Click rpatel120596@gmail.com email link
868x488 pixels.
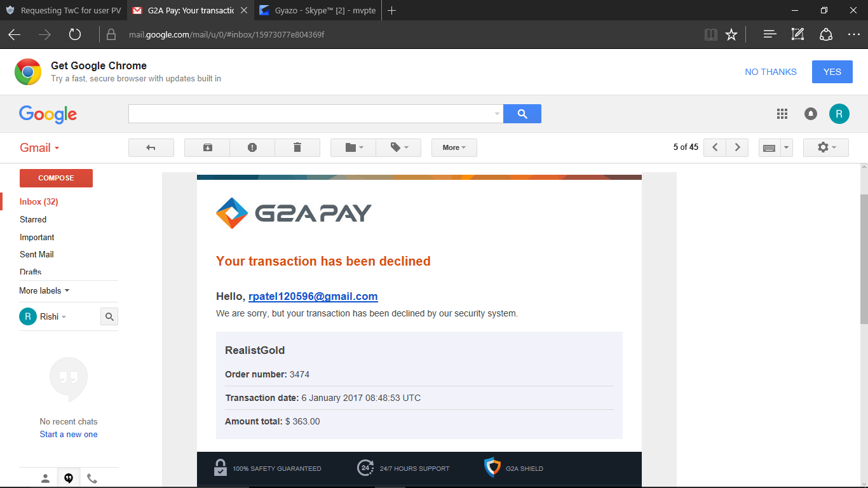(313, 296)
